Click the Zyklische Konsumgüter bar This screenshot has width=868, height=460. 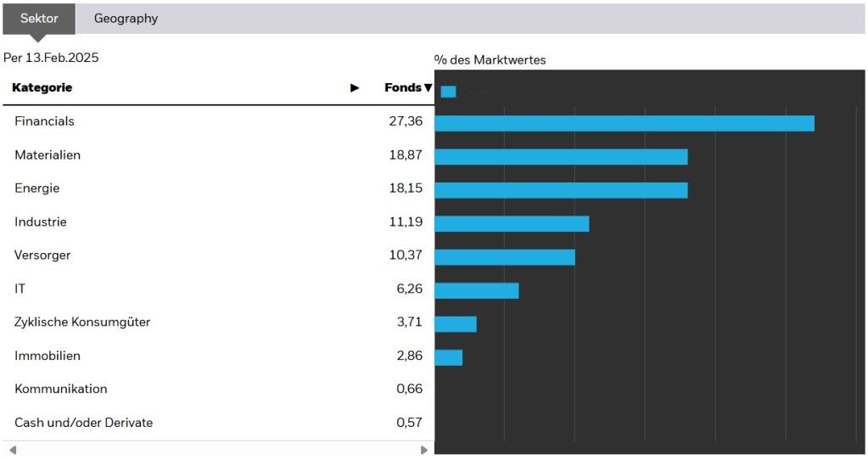pos(456,324)
